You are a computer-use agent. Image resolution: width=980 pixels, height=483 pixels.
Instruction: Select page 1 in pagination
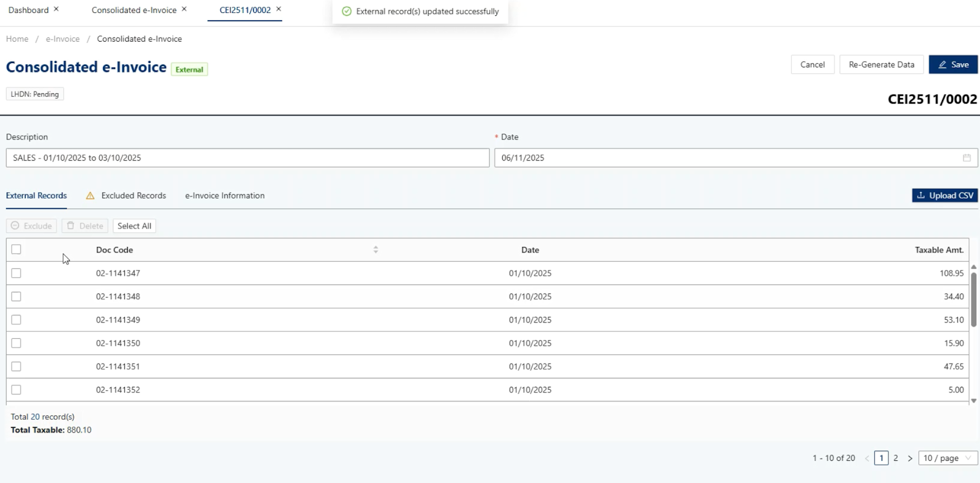[881, 458]
